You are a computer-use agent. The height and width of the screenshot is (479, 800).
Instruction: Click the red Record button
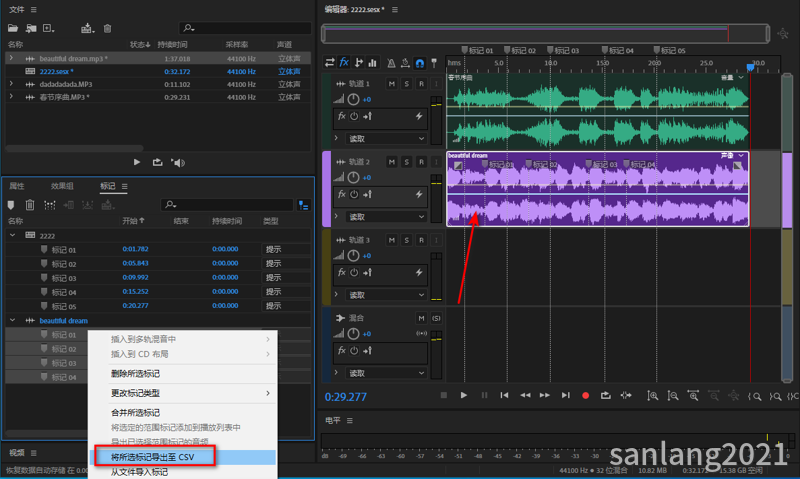tap(585, 395)
